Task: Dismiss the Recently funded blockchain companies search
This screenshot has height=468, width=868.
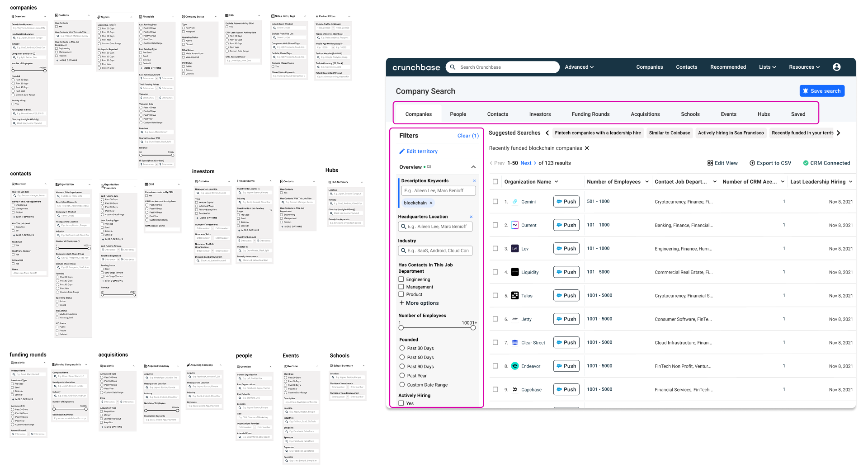Action: [x=587, y=148]
